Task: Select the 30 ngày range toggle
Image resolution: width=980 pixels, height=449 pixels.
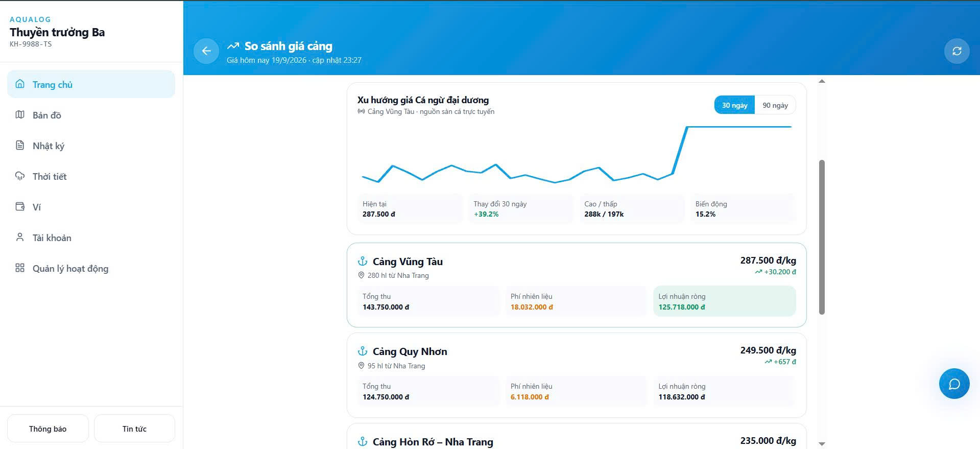Action: click(734, 105)
